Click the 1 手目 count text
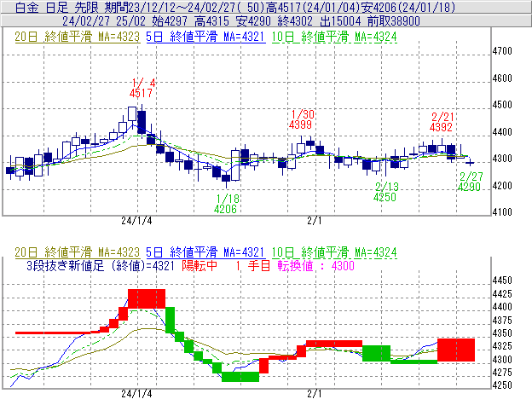 tap(253, 265)
